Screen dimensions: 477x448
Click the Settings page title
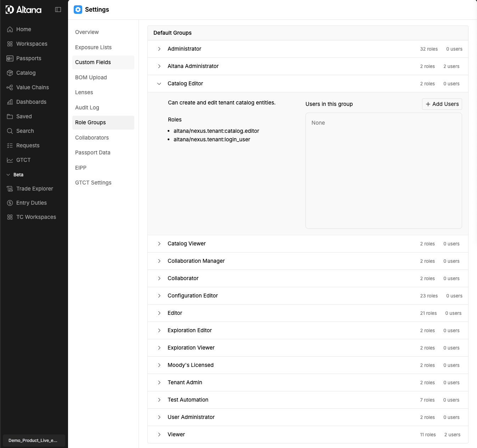(x=97, y=10)
